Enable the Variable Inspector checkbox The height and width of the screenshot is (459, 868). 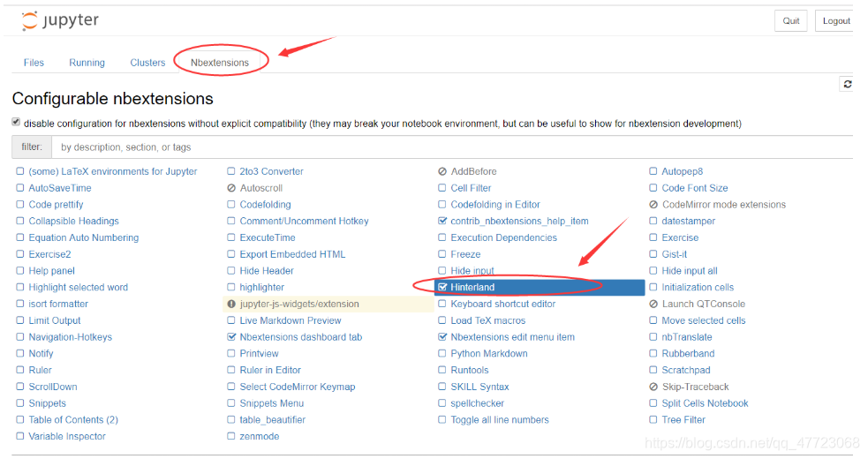(x=20, y=436)
